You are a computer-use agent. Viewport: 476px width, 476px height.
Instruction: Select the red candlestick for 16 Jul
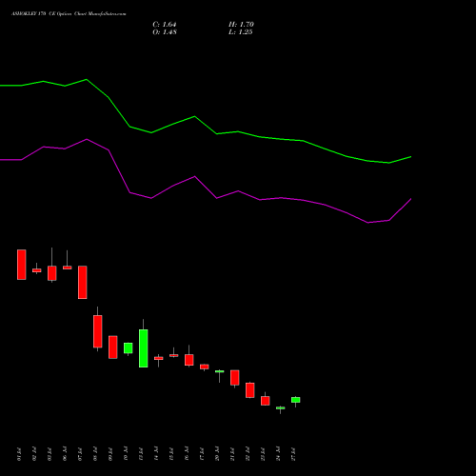point(189,360)
